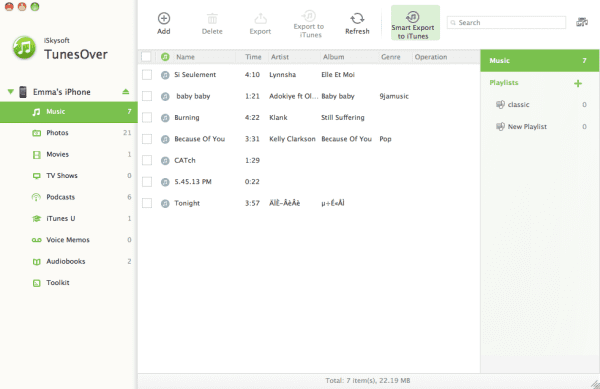Select the Music tab in right panel
The height and width of the screenshot is (389, 600).
[x=540, y=60]
